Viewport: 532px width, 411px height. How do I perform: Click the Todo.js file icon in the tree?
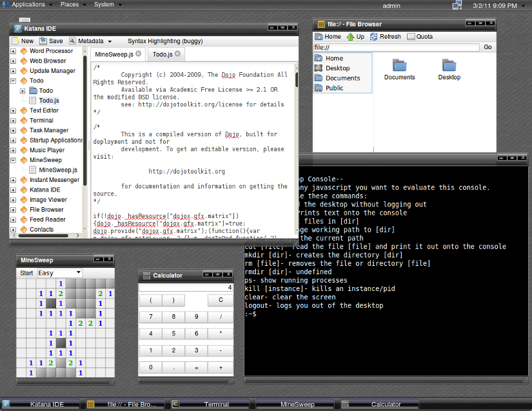[33, 101]
